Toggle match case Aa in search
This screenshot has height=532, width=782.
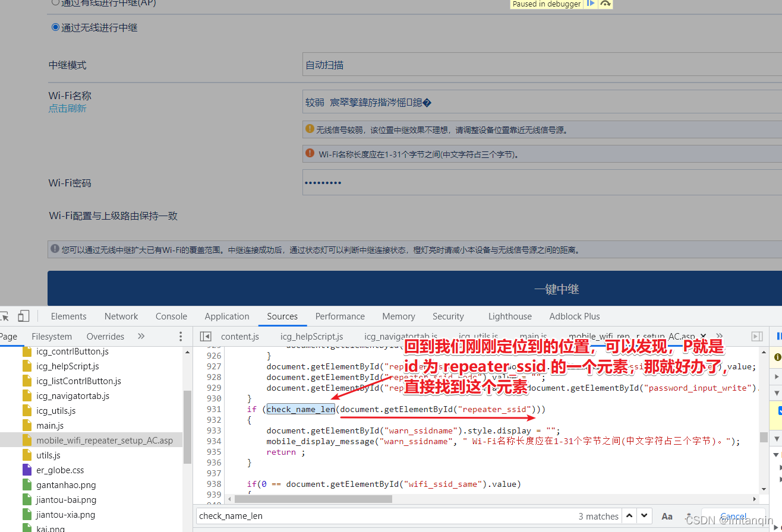click(667, 516)
